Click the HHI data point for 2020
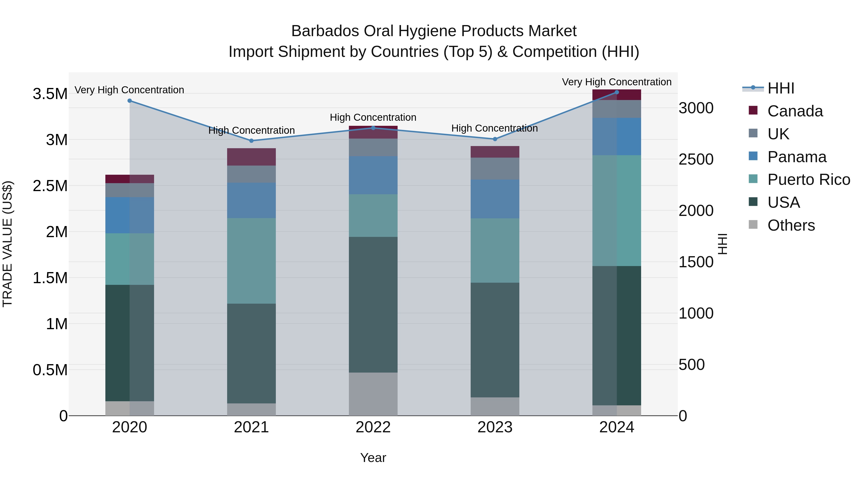868x488 pixels. (x=130, y=101)
